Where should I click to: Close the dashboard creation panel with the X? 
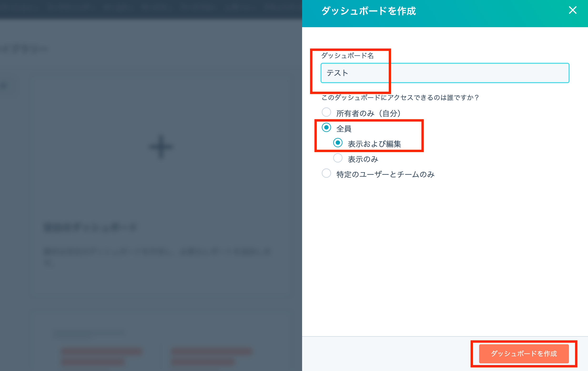pos(573,10)
